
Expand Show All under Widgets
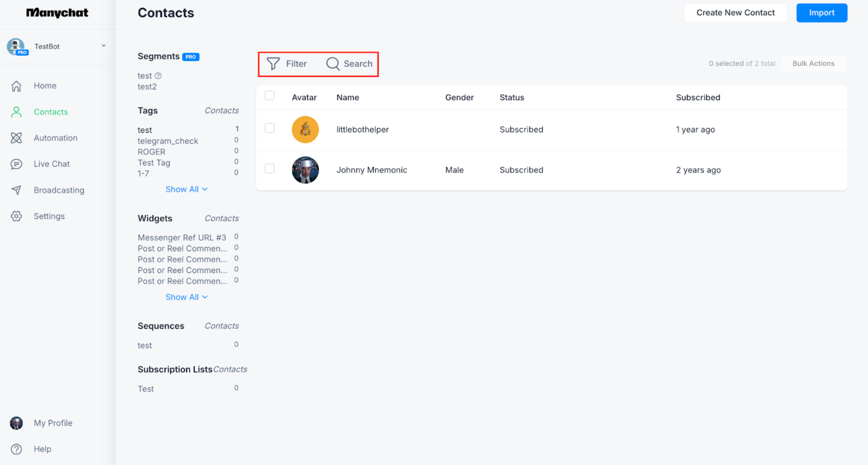pos(186,297)
